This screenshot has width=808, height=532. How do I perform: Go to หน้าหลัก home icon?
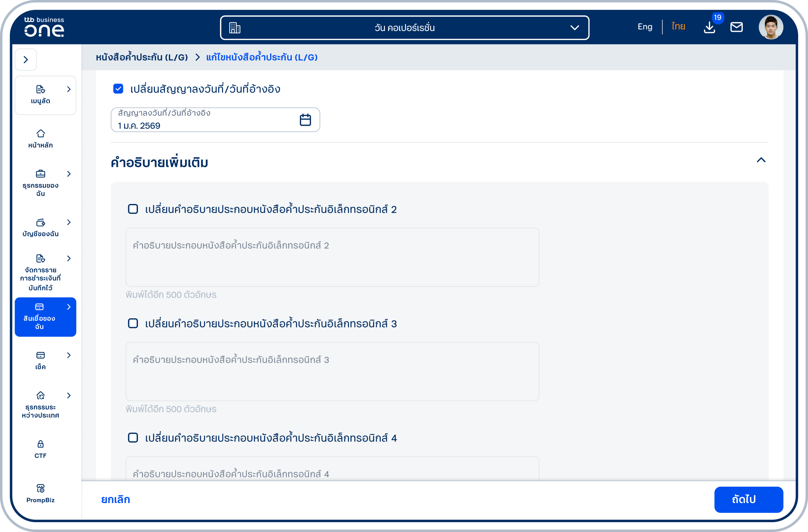(40, 133)
